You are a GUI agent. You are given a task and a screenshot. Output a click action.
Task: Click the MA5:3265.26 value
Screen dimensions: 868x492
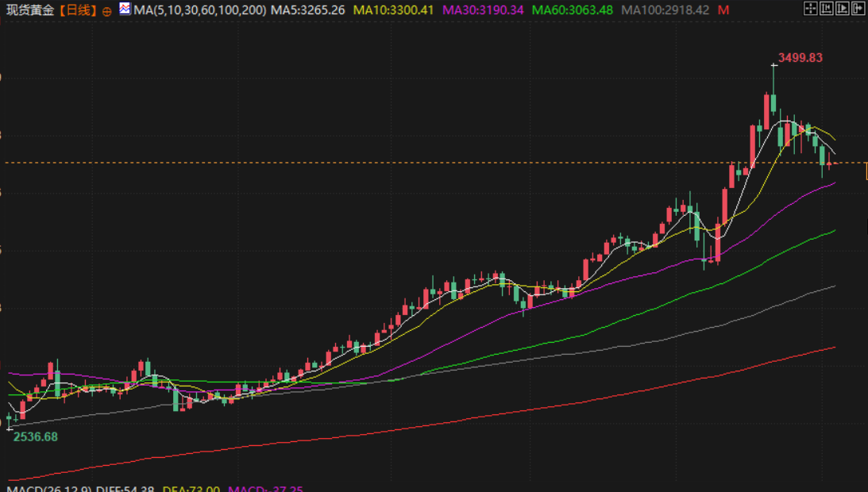(308, 10)
